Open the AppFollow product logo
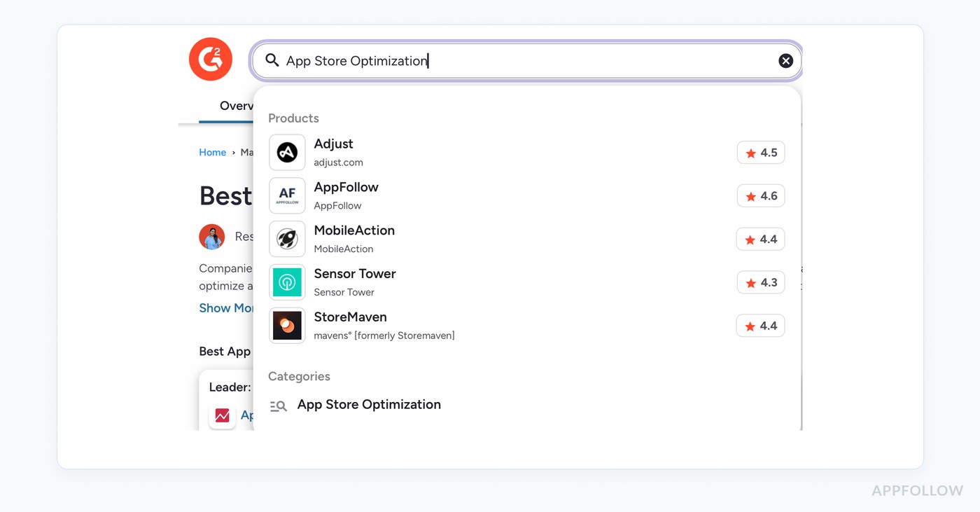 (x=287, y=195)
